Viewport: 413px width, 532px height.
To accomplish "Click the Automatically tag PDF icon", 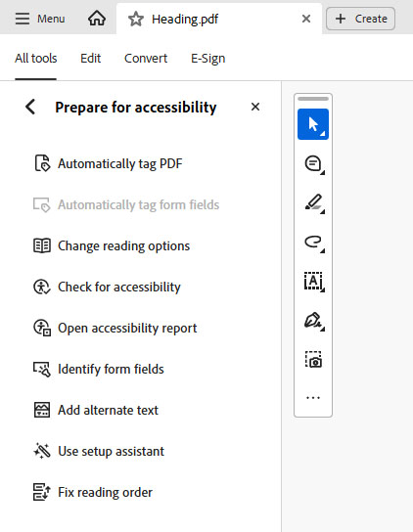I will click(x=42, y=163).
